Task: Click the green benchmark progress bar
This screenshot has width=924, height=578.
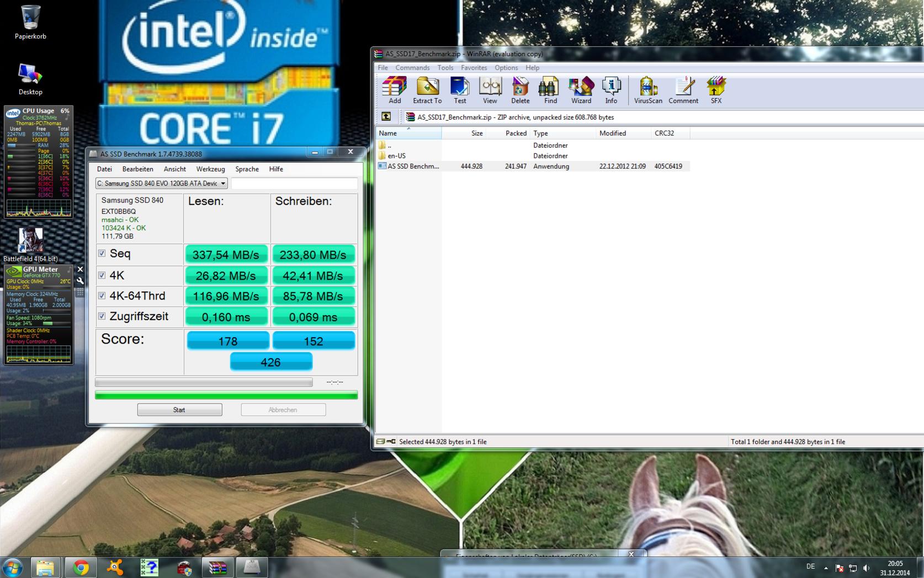Action: coord(226,395)
